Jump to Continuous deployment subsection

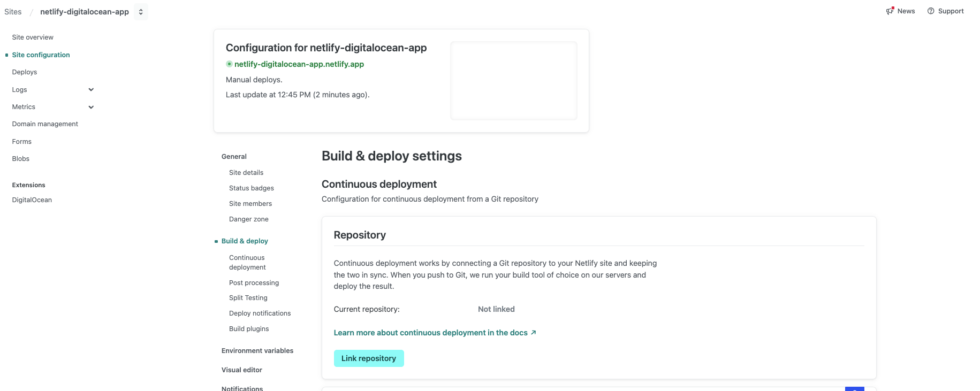247,263
